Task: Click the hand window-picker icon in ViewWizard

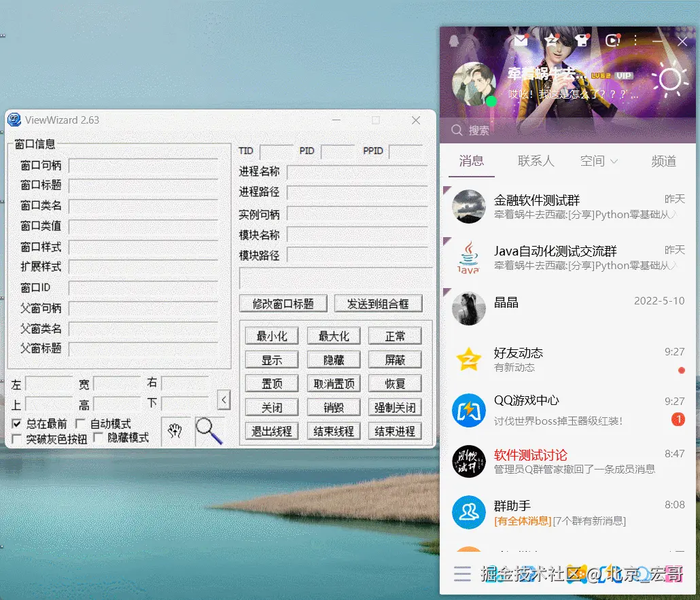Action: click(175, 431)
